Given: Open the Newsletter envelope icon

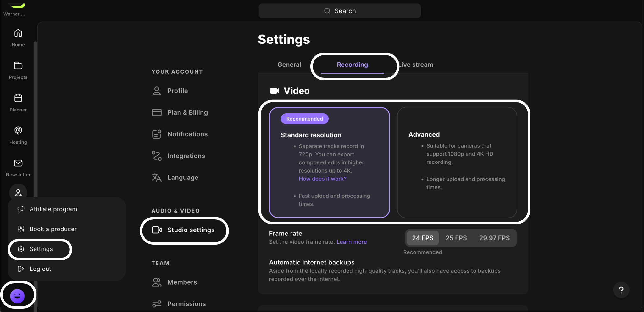Looking at the screenshot, I should [18, 163].
